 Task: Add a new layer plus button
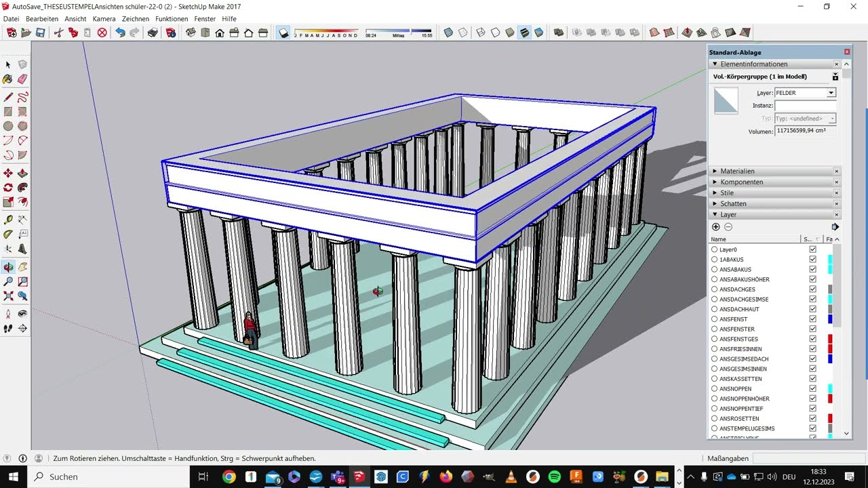[x=716, y=227]
